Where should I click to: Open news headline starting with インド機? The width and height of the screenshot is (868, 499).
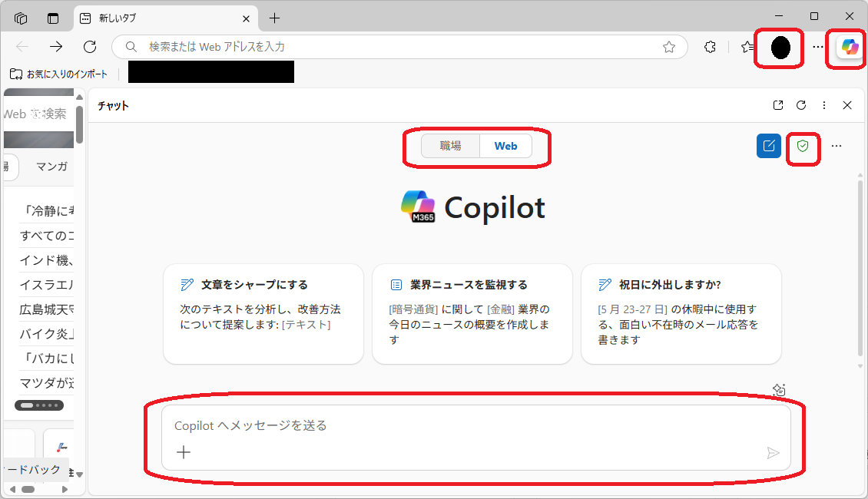pos(47,260)
